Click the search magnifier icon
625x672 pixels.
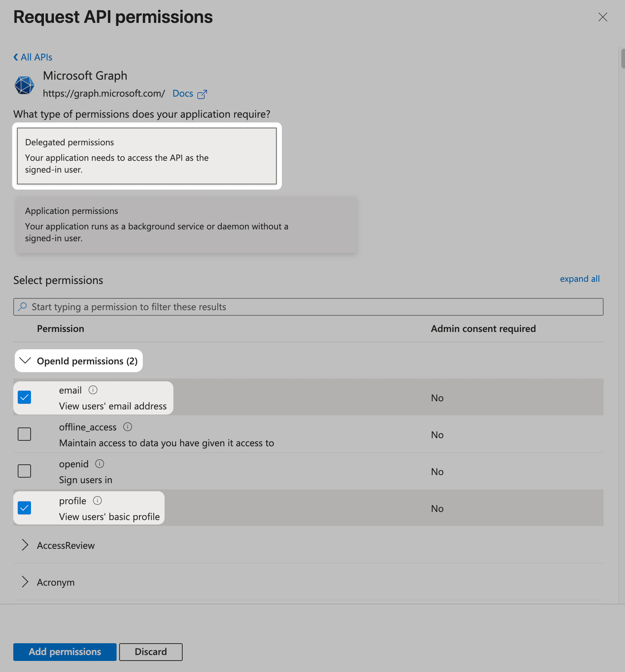pos(22,306)
